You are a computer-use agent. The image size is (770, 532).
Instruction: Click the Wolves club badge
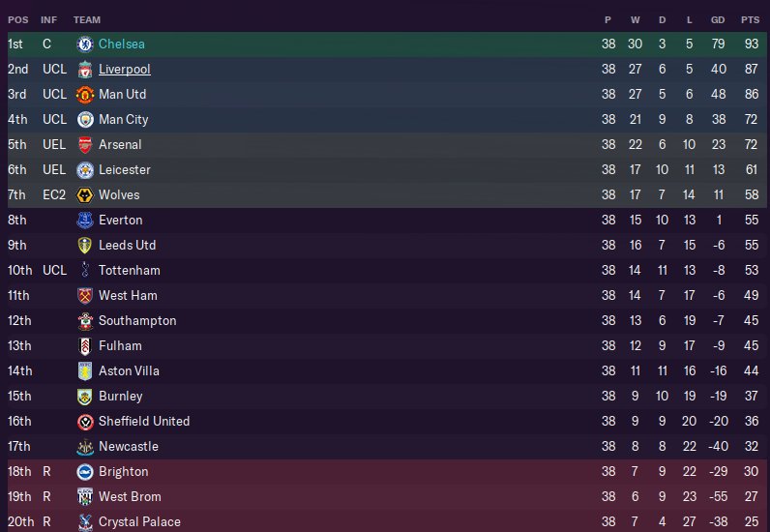[85, 195]
